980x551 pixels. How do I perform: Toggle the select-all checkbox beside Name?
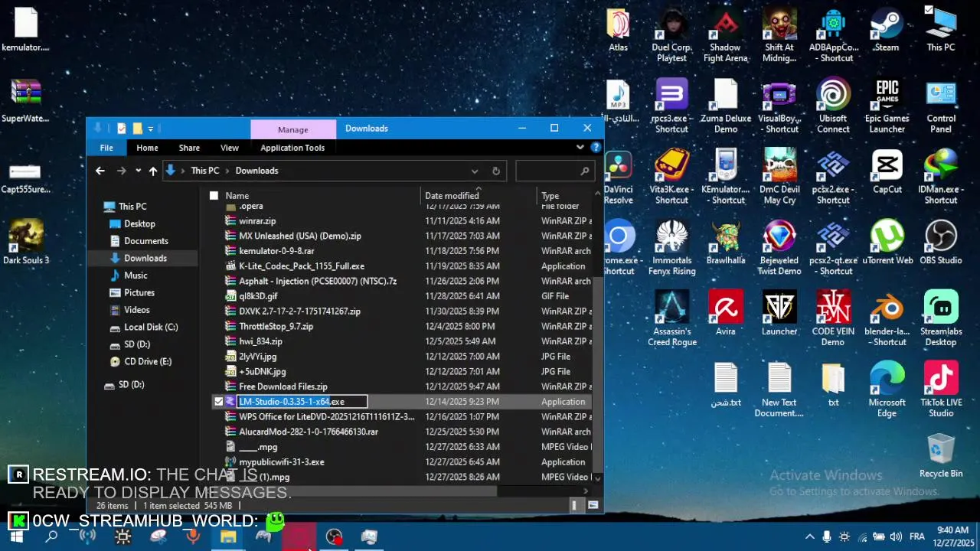pyautogui.click(x=214, y=196)
